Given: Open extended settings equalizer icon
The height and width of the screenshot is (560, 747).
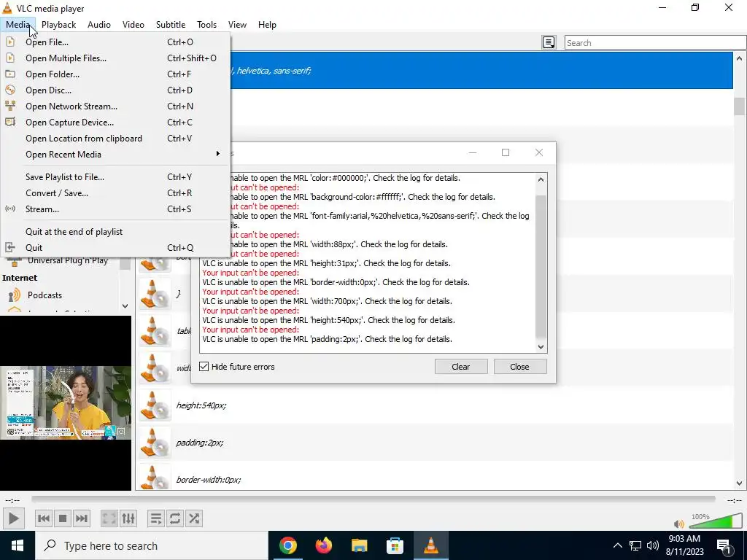Looking at the screenshot, I should (x=128, y=518).
